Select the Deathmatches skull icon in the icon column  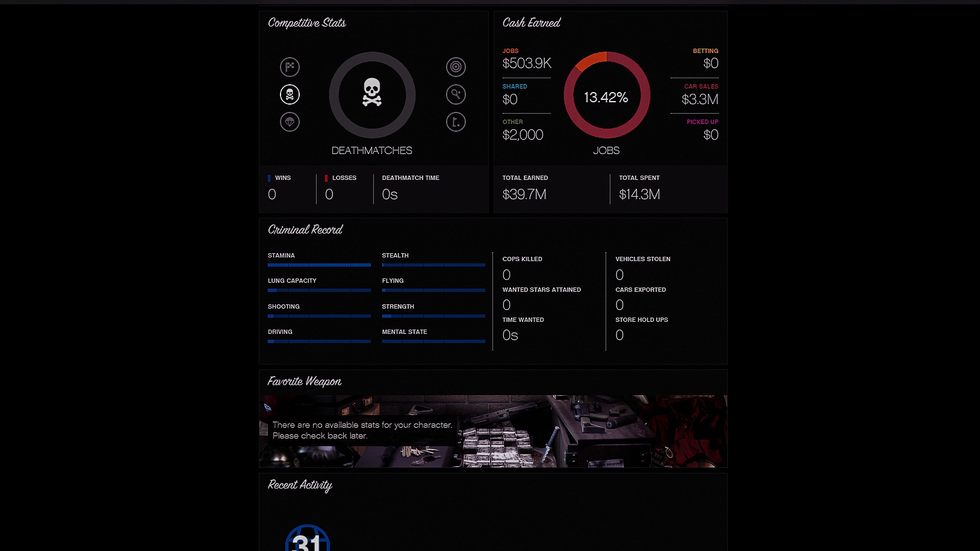tap(290, 94)
